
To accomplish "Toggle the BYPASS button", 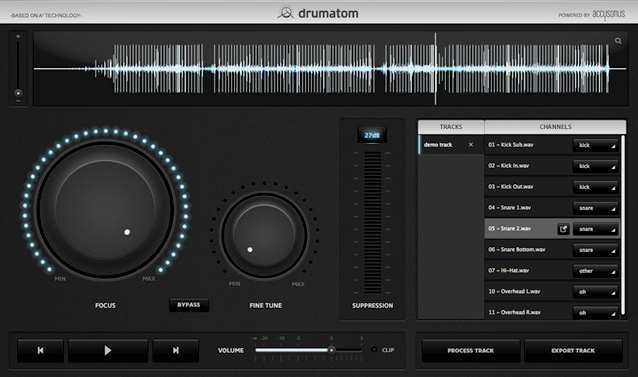I will coord(189,305).
